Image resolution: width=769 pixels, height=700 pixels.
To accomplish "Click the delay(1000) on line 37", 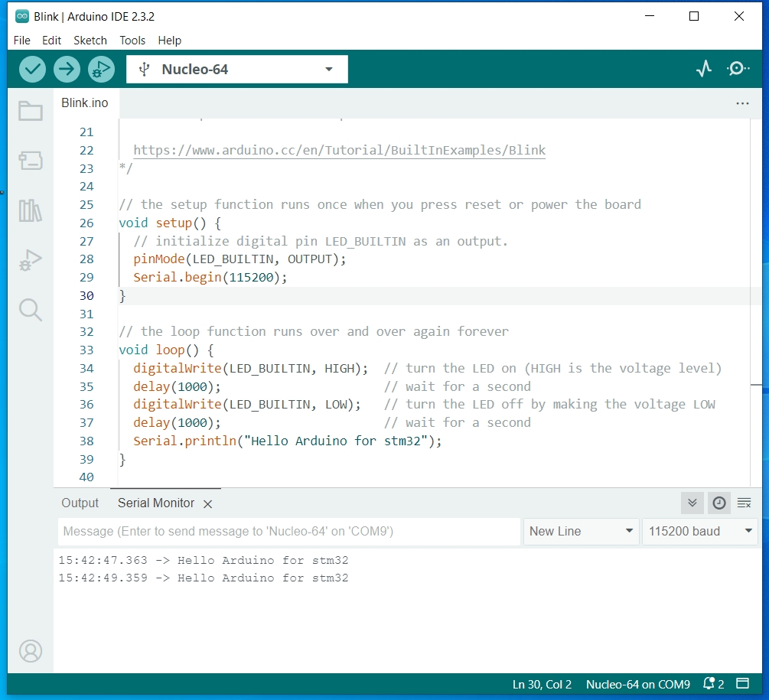I will point(177,422).
